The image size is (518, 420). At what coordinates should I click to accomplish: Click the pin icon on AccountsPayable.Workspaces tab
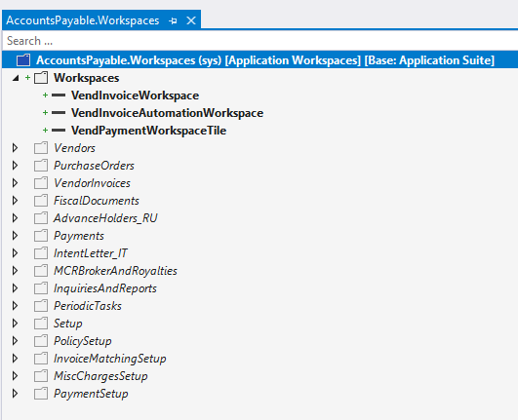[173, 20]
